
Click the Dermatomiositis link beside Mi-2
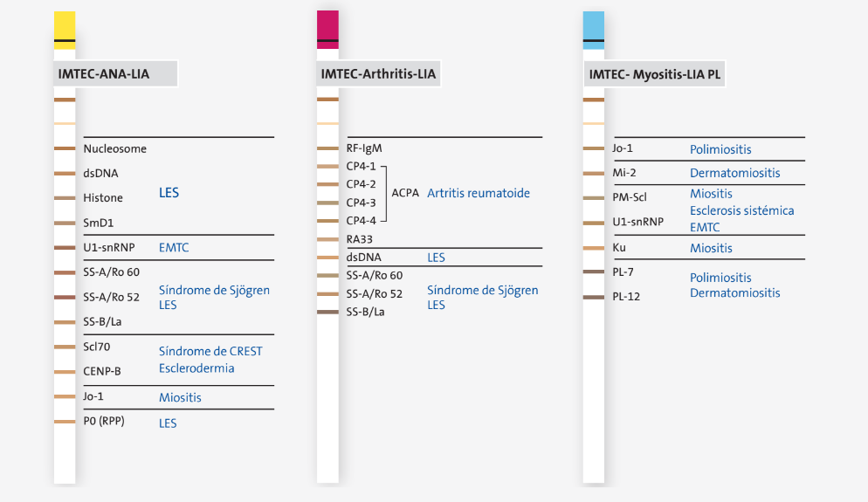point(734,173)
